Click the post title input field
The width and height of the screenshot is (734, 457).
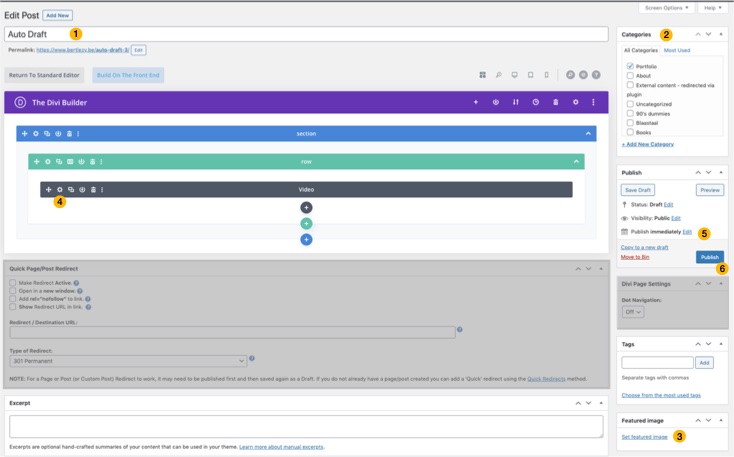pyautogui.click(x=306, y=34)
